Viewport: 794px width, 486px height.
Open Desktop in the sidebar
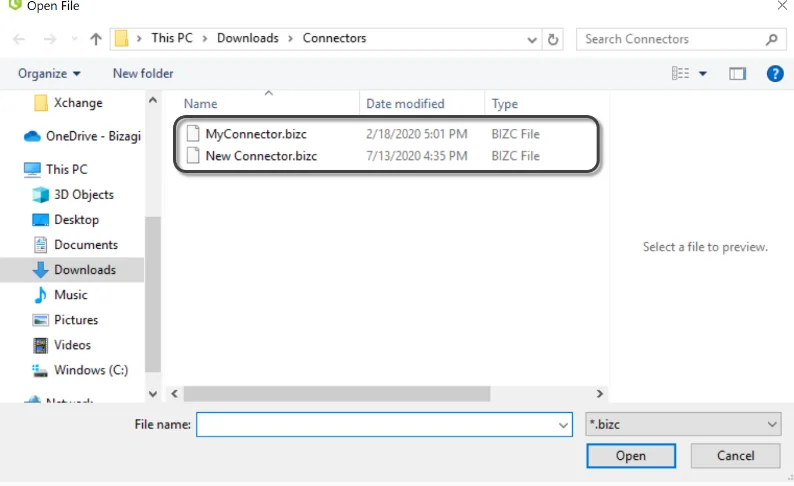76,220
